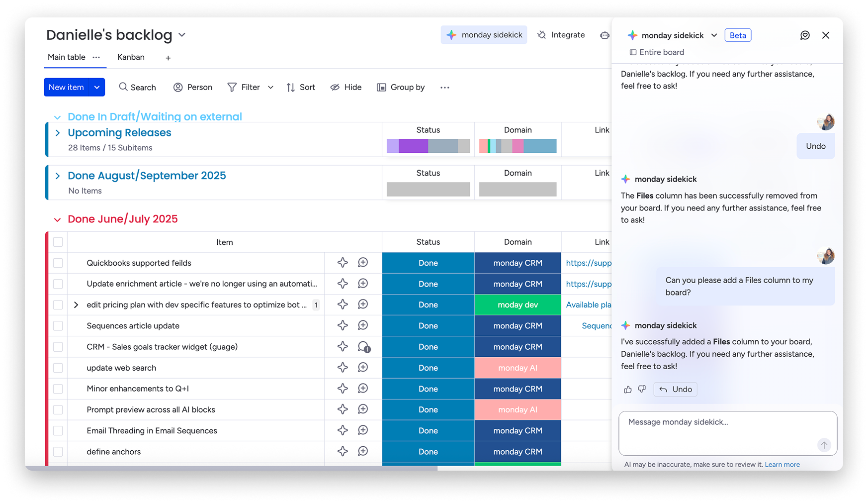The width and height of the screenshot is (868, 503).
Task: Check the update web search row
Action: pyautogui.click(x=58, y=368)
